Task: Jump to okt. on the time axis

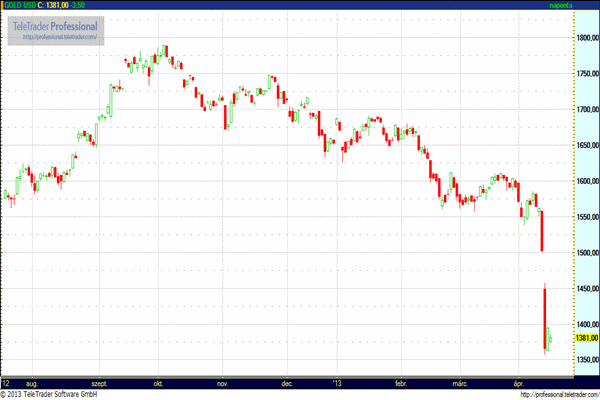Action: point(159,382)
